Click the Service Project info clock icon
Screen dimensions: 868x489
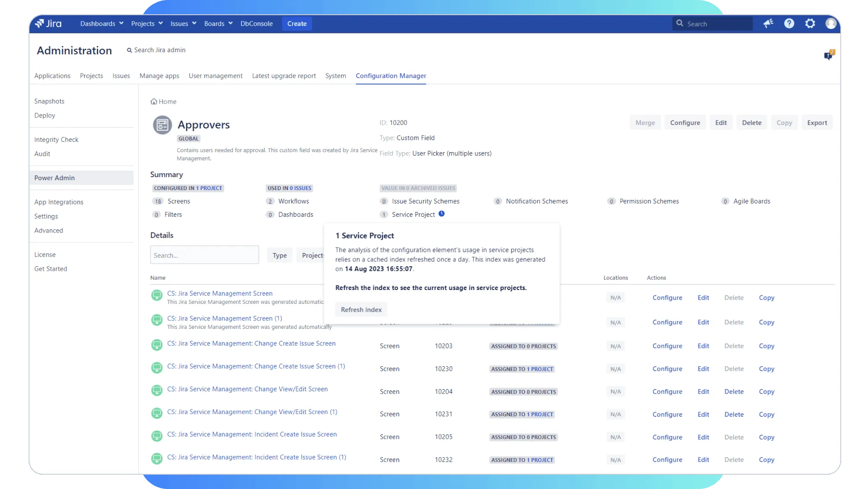coord(441,214)
